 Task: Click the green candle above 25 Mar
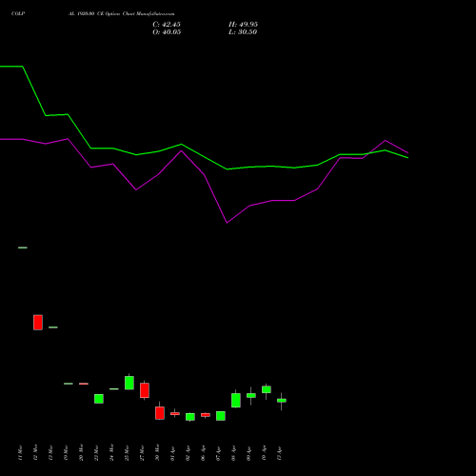click(129, 383)
